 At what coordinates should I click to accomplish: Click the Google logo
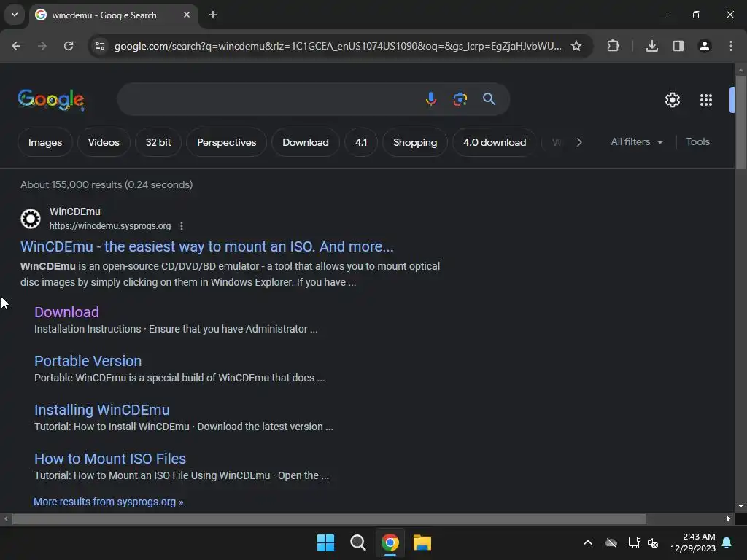coord(51,99)
